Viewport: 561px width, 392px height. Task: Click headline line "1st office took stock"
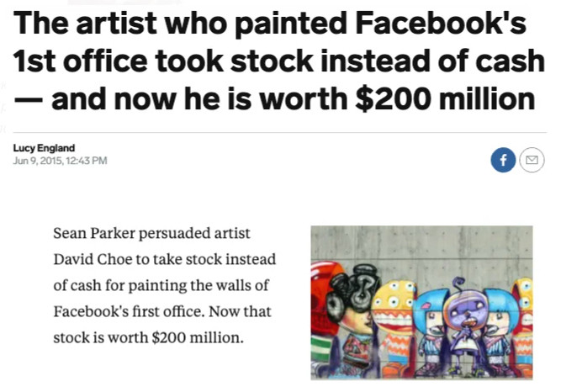coord(143,61)
